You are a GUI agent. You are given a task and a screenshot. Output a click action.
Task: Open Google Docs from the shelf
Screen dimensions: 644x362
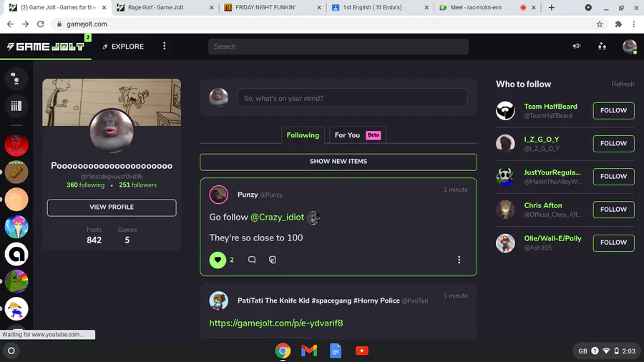coord(336,351)
